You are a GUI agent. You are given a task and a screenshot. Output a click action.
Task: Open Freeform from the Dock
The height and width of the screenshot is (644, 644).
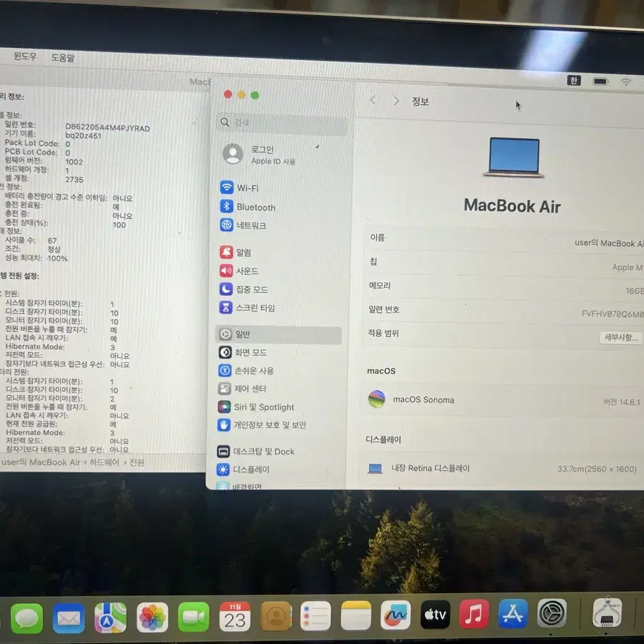pos(396,615)
